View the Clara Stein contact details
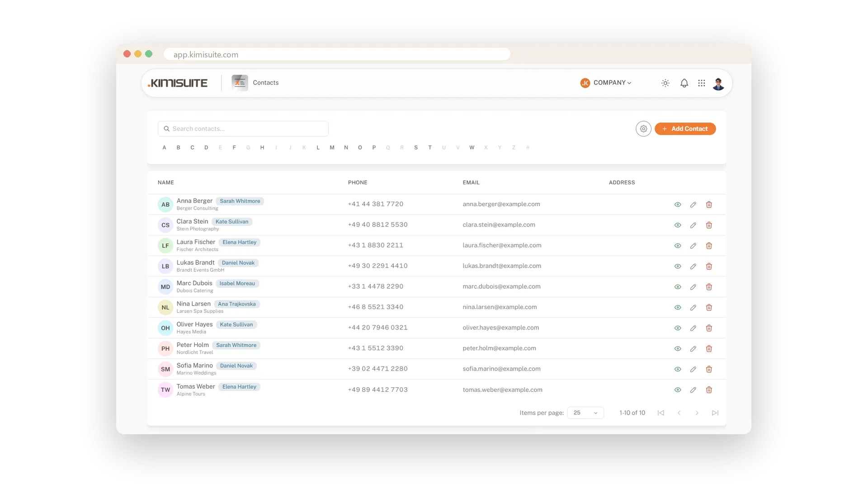Image resolution: width=868 pixels, height=488 pixels. (x=678, y=225)
